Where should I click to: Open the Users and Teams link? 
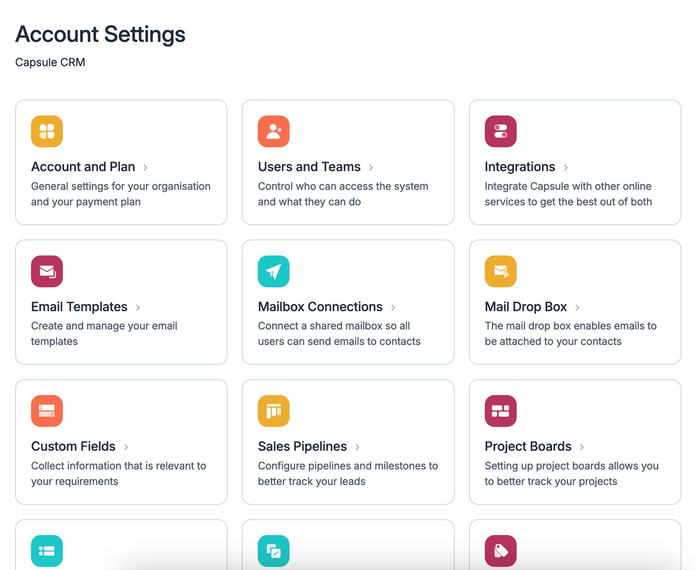309,167
